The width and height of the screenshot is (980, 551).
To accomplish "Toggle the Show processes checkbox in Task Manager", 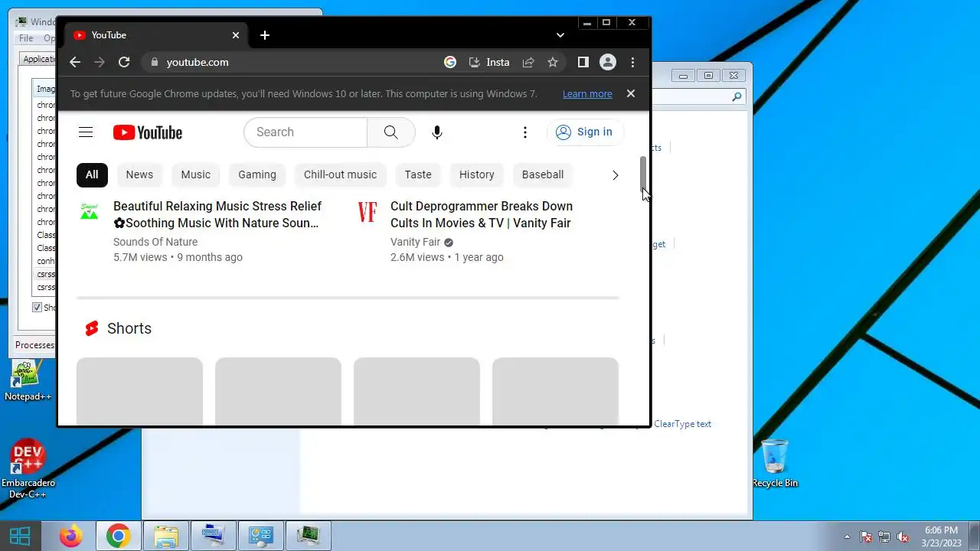I will click(37, 308).
